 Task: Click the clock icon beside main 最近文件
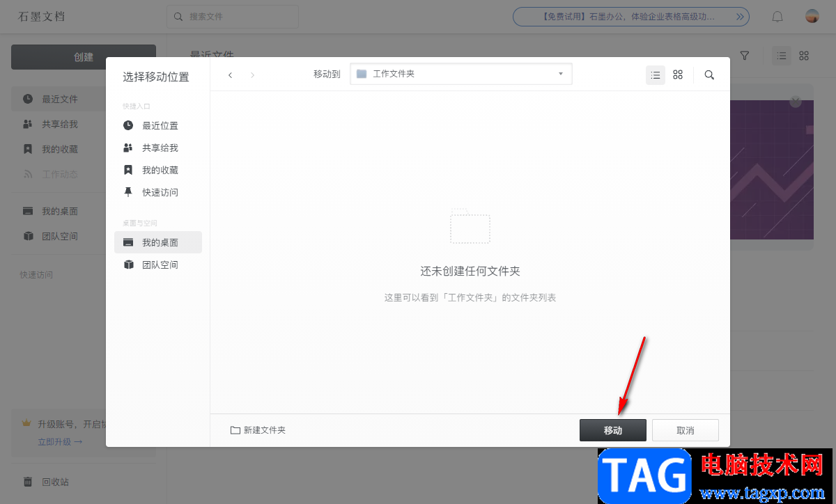28,99
